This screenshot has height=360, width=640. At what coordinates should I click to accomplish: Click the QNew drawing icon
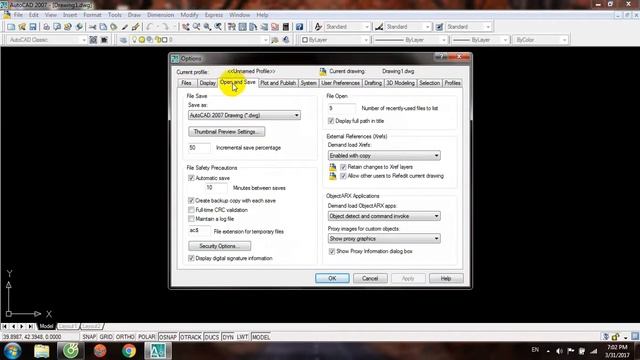pyautogui.click(x=11, y=27)
